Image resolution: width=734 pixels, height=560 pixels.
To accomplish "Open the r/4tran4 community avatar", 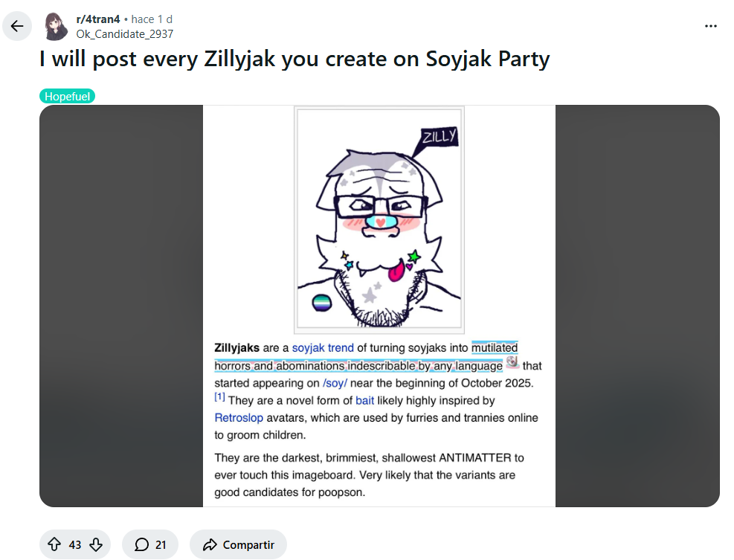I will pos(57,26).
